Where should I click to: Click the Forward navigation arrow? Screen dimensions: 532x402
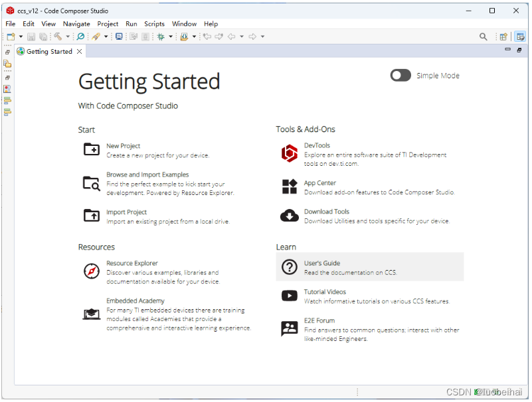click(252, 36)
